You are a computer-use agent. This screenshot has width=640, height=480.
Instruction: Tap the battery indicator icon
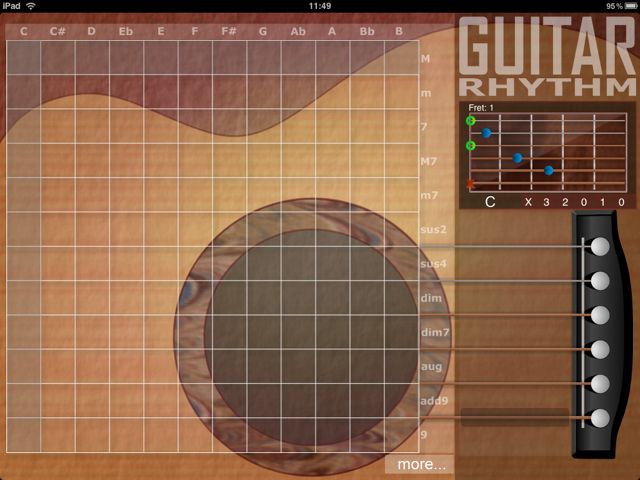(x=630, y=6)
